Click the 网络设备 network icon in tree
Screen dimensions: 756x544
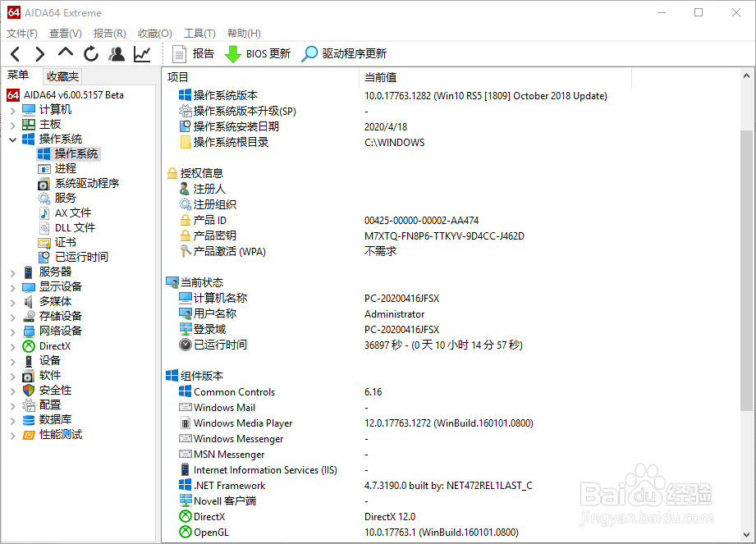[x=29, y=331]
